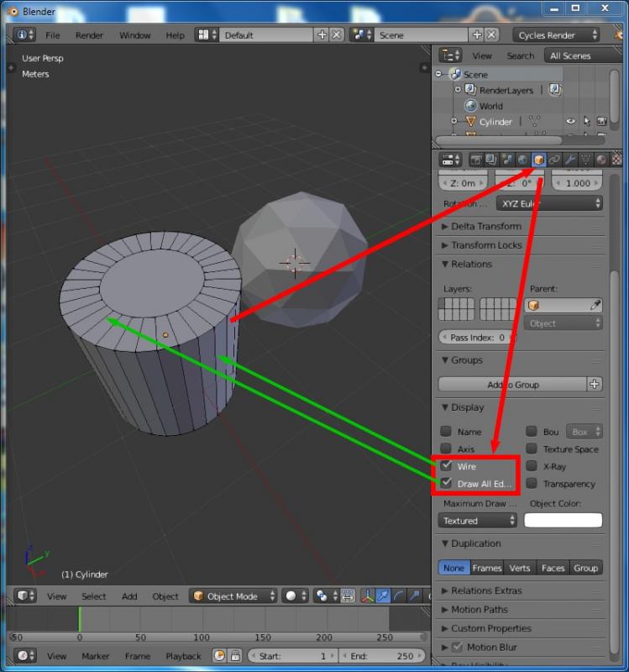The image size is (629, 672).
Task: Enable the Axis display checkbox
Action: click(446, 449)
